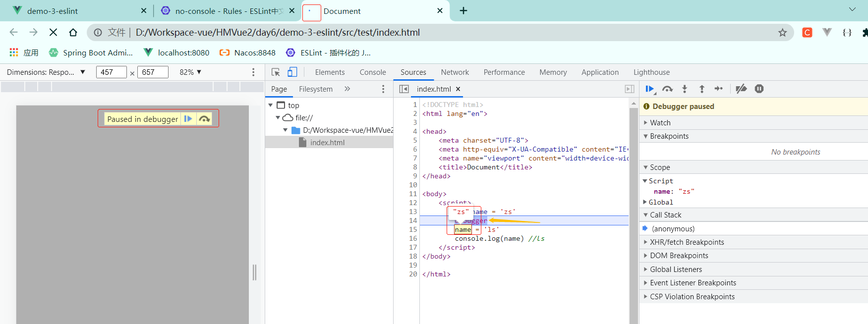Open device toolbar more options menu

point(253,72)
